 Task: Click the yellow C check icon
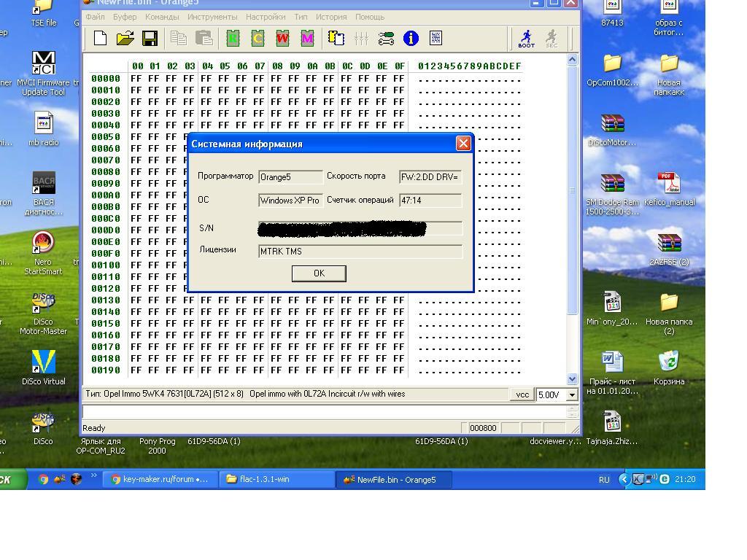258,38
